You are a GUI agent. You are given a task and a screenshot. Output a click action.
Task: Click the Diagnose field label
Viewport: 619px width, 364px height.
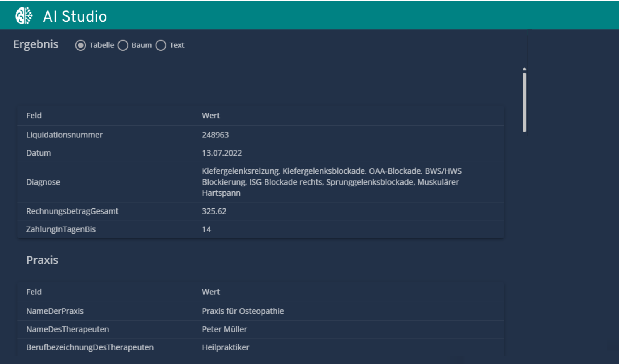(43, 182)
